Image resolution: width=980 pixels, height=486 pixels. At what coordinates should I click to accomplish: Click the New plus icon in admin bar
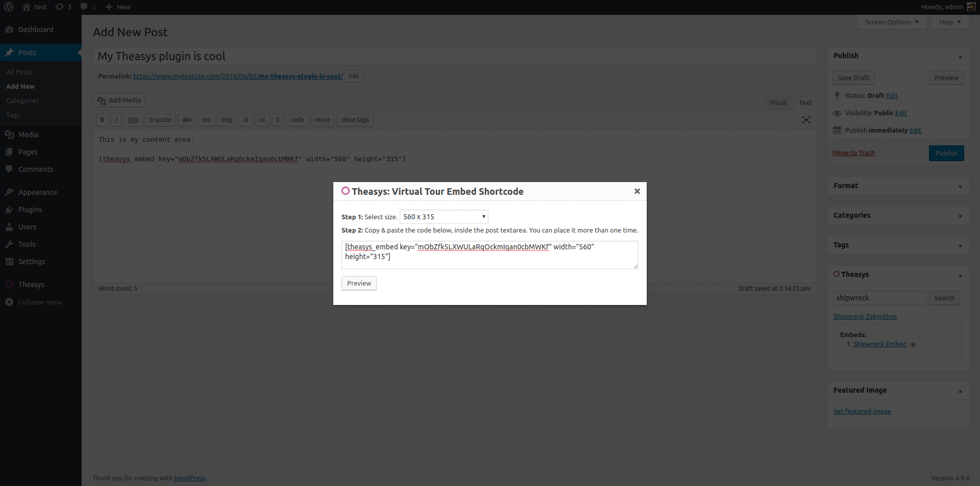[x=109, y=7]
